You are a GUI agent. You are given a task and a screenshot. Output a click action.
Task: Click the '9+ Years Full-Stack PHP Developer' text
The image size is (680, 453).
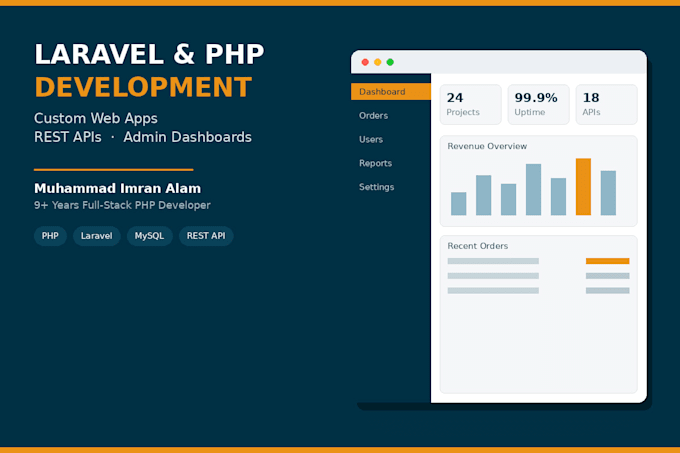(x=122, y=205)
